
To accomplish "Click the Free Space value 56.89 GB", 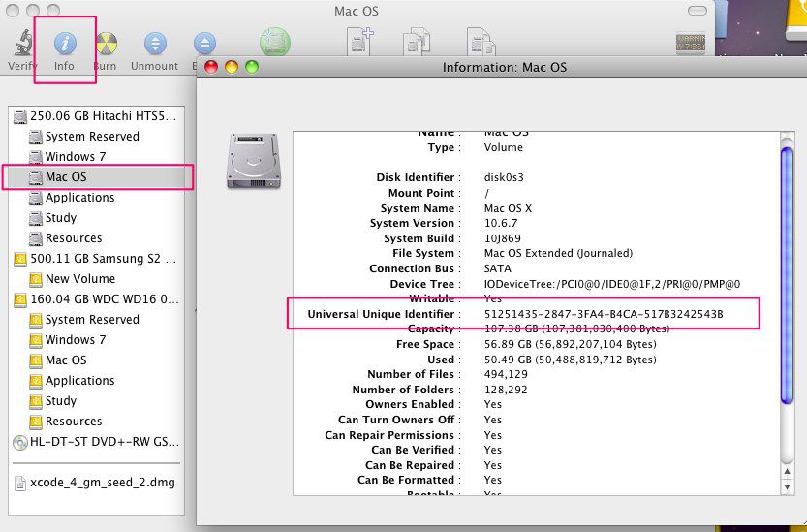I will (x=571, y=344).
